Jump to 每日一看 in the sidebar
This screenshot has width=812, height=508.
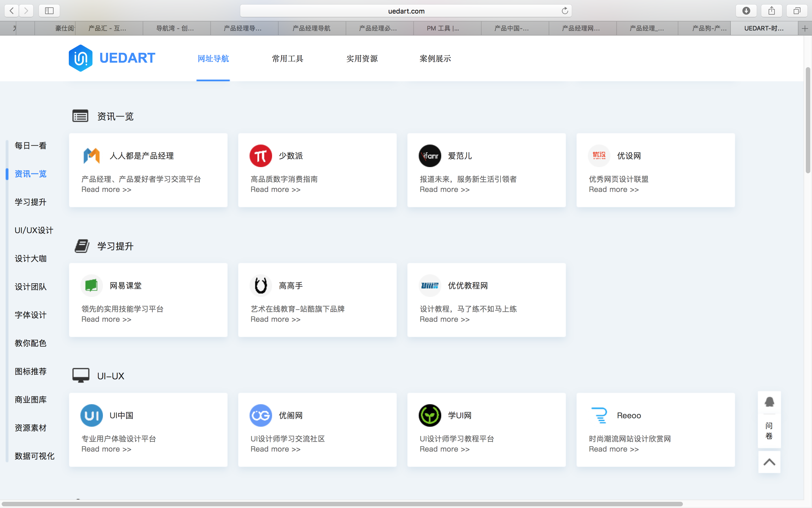pyautogui.click(x=30, y=145)
